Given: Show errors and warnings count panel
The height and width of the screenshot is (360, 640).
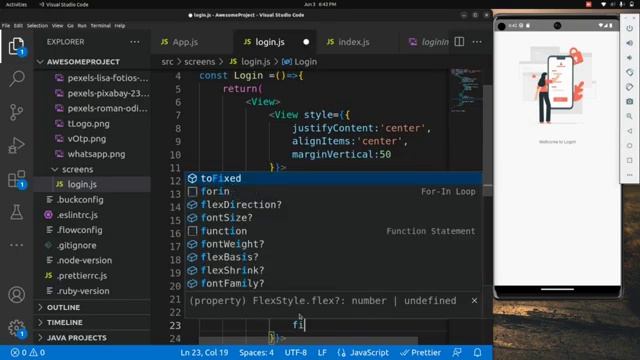Looking at the screenshot, I should pos(28,353).
